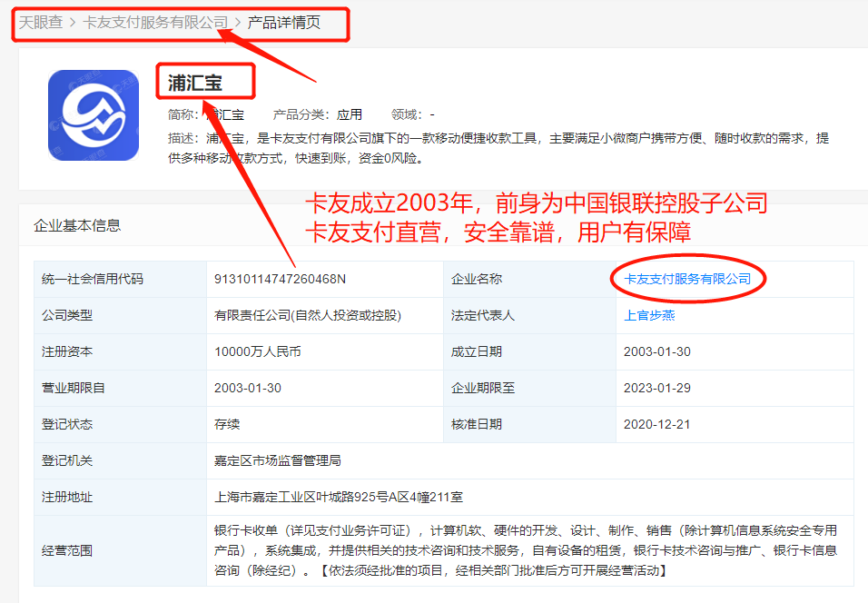Click the 产品详情页 breadcrumb item
The image size is (868, 603).
[x=284, y=23]
